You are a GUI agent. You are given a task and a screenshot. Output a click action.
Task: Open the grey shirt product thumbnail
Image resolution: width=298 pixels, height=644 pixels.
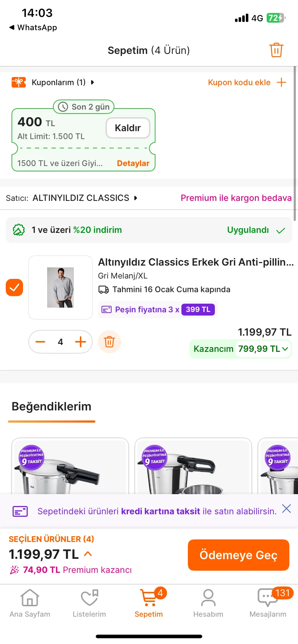[60, 287]
